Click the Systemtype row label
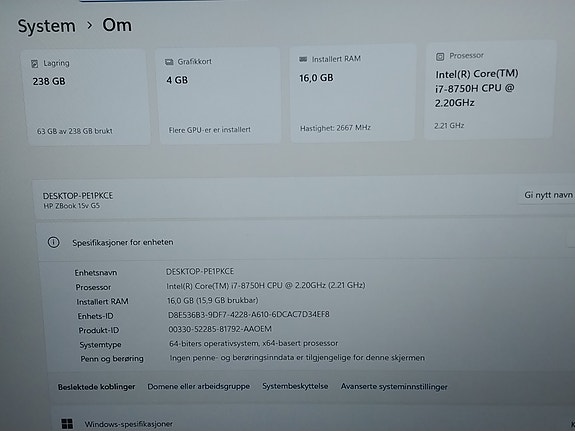This screenshot has width=575, height=431. 100,345
